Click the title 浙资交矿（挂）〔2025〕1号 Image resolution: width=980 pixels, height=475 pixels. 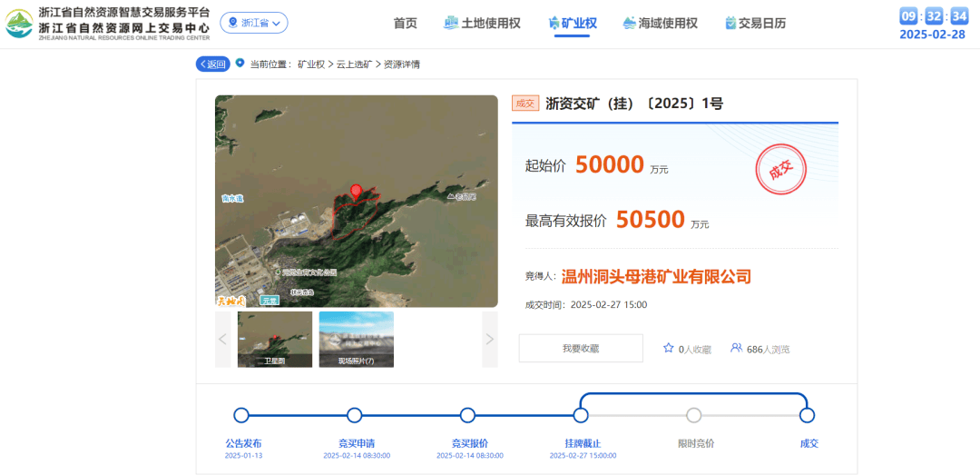[634, 104]
